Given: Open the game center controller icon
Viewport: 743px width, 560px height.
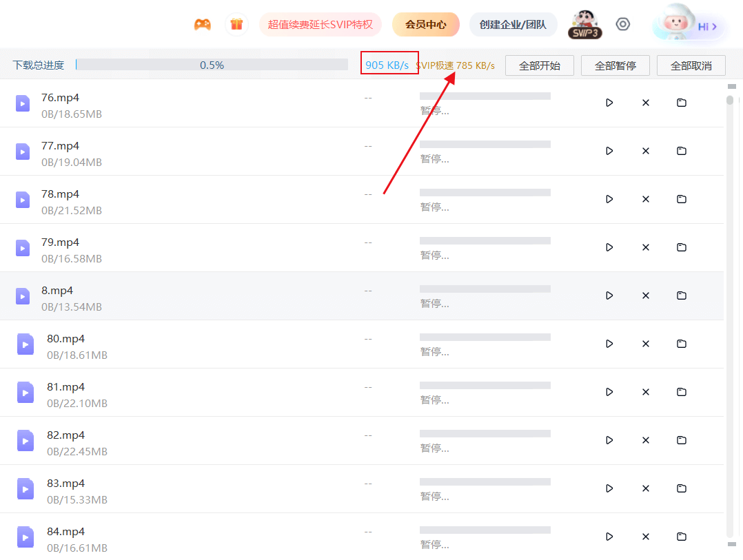Looking at the screenshot, I should click(202, 24).
